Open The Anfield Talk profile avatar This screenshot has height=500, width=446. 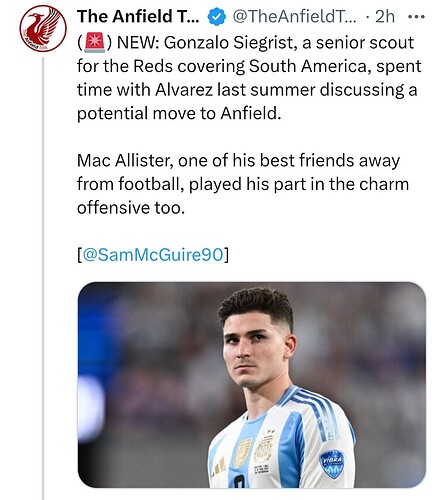tap(43, 29)
